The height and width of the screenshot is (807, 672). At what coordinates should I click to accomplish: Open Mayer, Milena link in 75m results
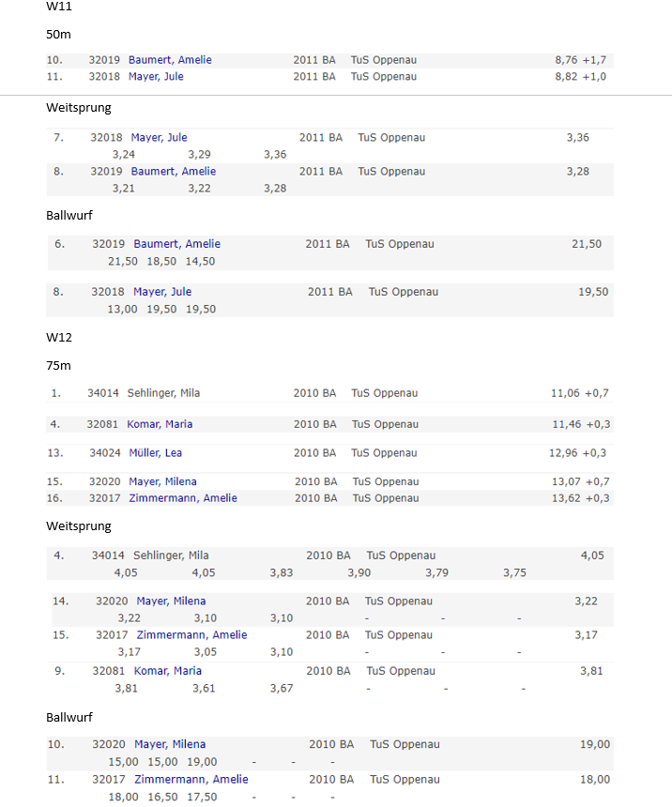click(162, 482)
